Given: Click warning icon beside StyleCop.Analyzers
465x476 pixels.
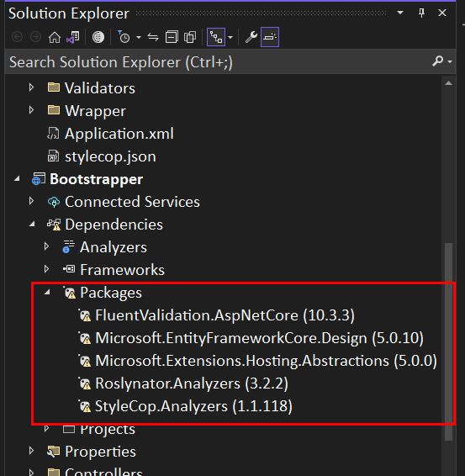Looking at the screenshot, I should [x=85, y=406].
